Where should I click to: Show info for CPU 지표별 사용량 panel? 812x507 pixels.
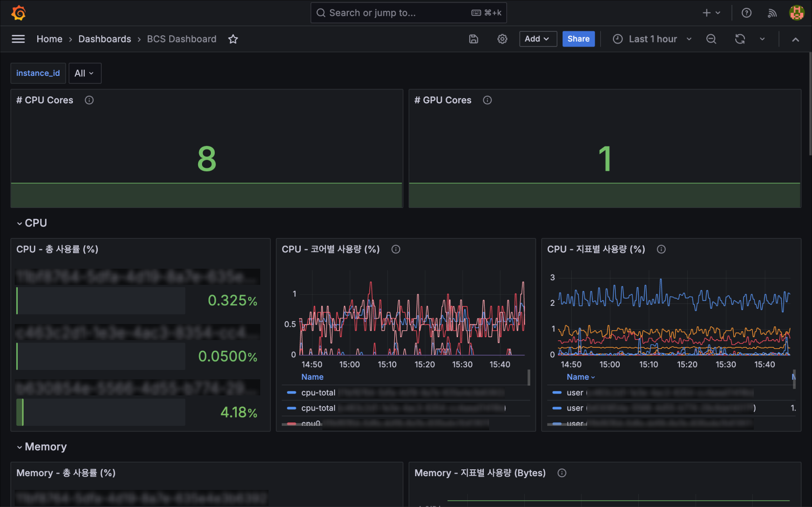(x=661, y=250)
